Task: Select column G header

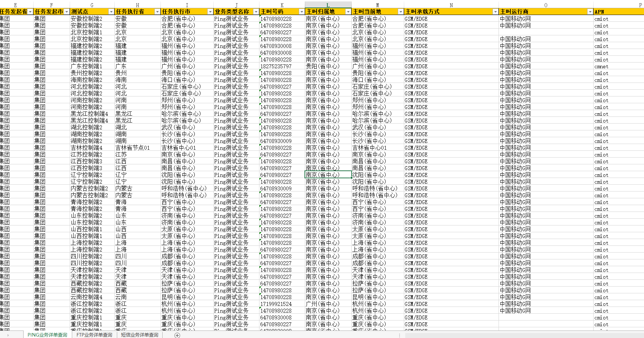Action: [x=92, y=5]
